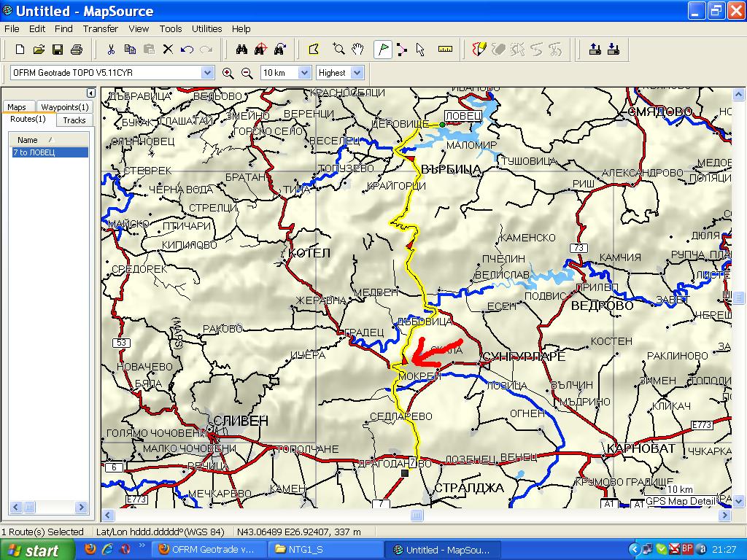Click the map's vertical scrollbar thumb
This screenshot has height=560, width=747.
point(738,297)
